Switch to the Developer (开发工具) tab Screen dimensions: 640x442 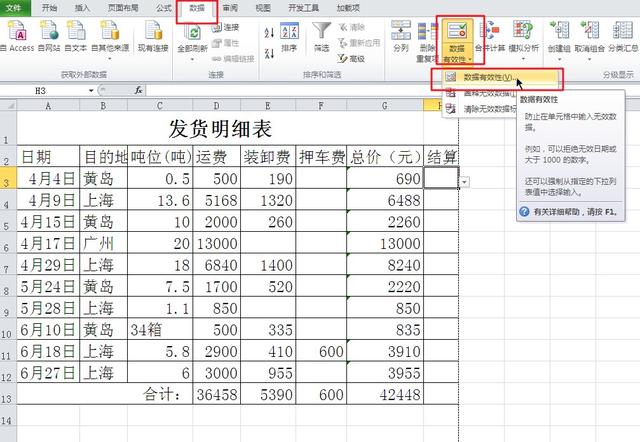pyautogui.click(x=303, y=8)
